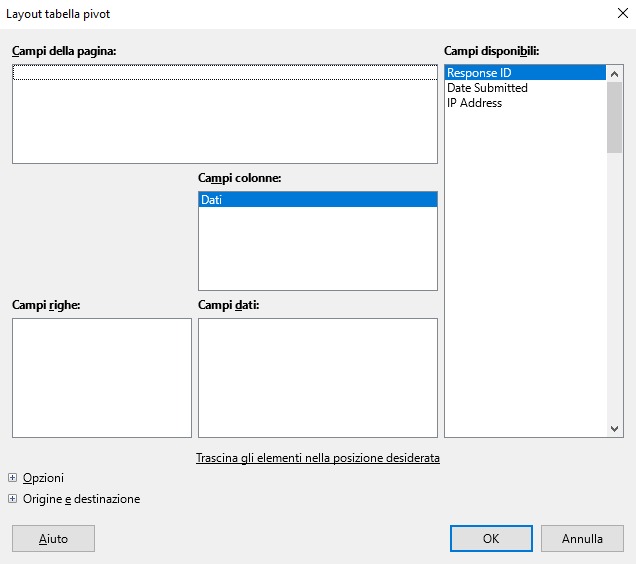Click inside the Campi della pagina box

(x=225, y=114)
